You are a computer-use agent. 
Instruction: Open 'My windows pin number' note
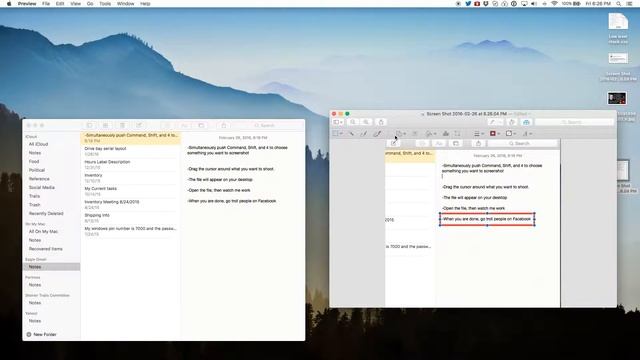click(131, 231)
